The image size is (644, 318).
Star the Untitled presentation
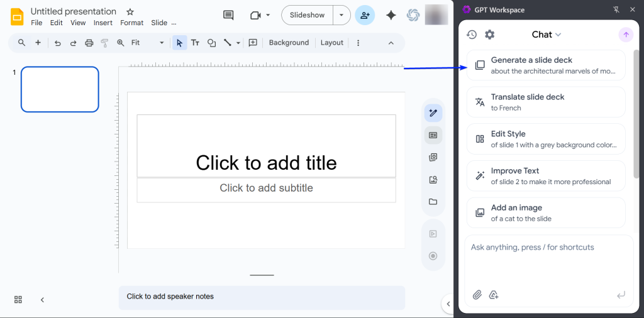coord(130,12)
